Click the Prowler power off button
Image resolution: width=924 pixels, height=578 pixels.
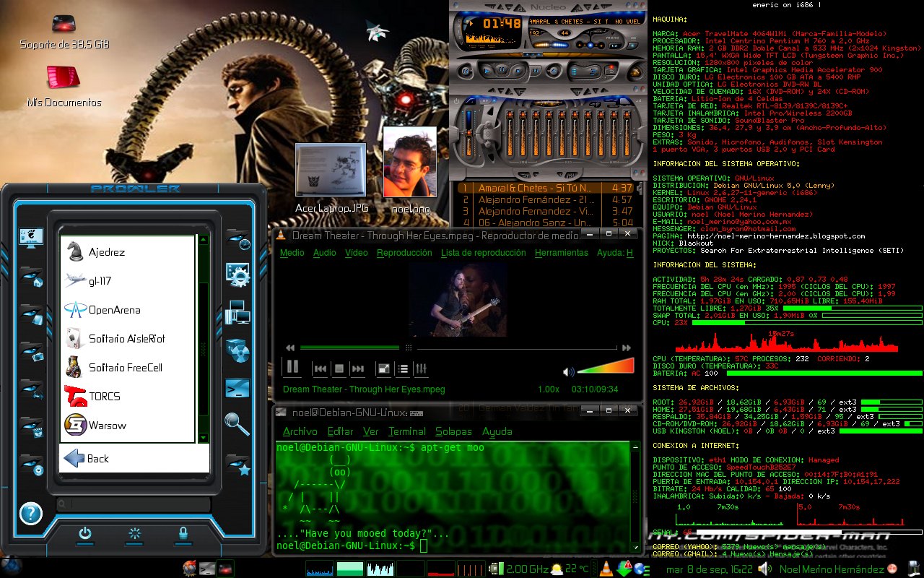pos(85,534)
